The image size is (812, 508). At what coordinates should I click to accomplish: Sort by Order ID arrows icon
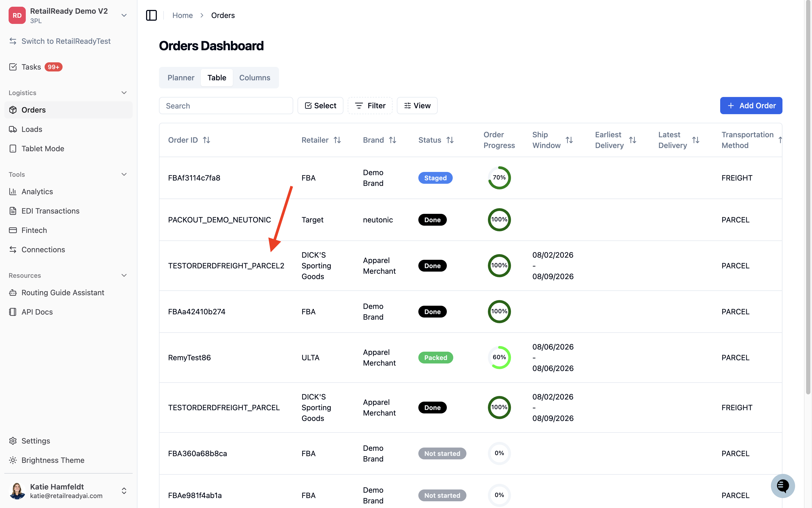206,140
